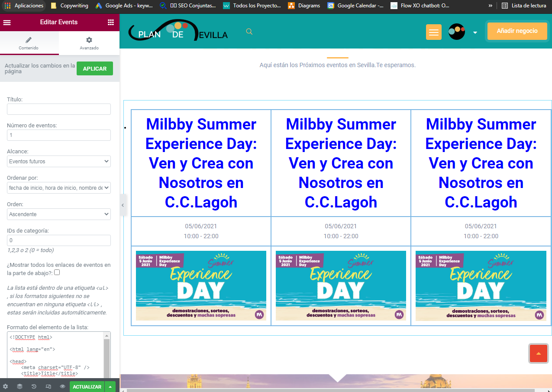Switch responsive mode with the devices icon
552x392 pixels.
click(48, 386)
